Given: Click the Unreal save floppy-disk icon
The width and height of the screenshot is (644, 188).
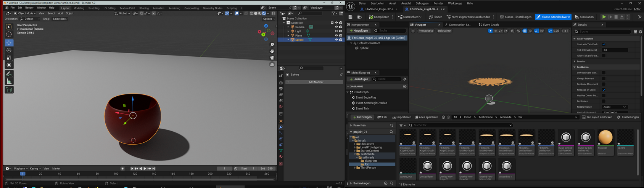Looking at the screenshot, I should (x=350, y=17).
